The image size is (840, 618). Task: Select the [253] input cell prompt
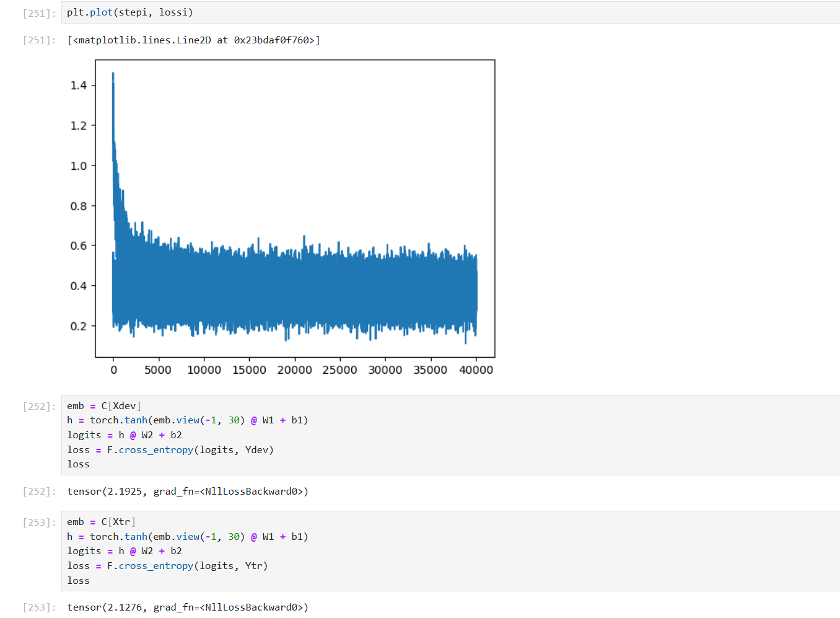click(x=39, y=523)
